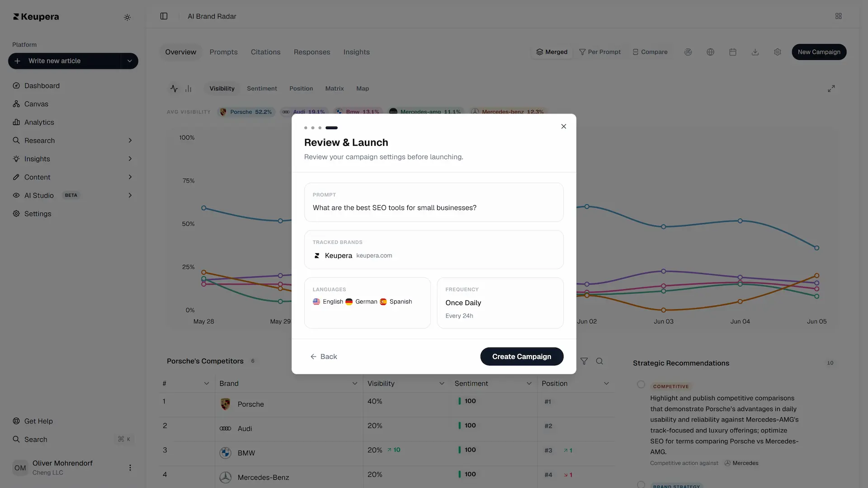Toggle Per Prompt view mode
The height and width of the screenshot is (488, 868).
tap(600, 52)
